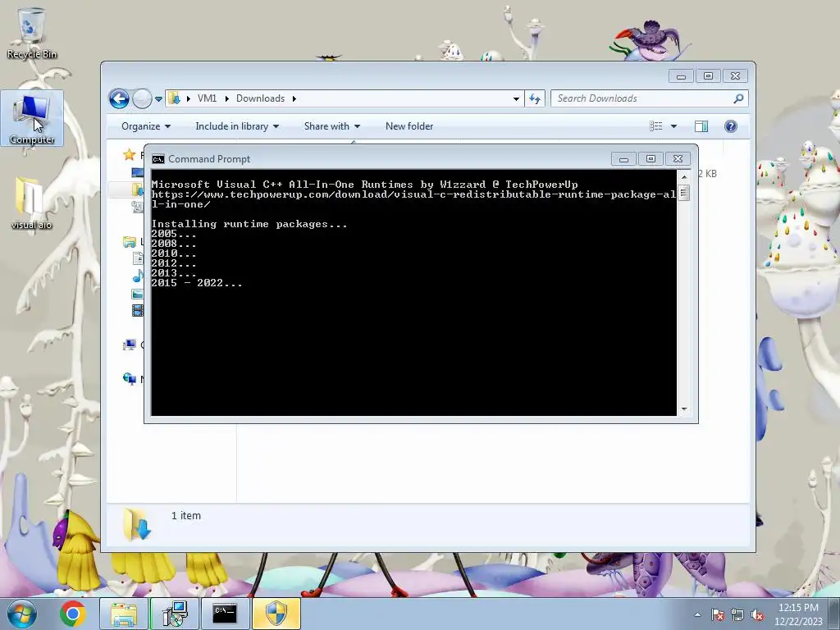Screen dimensions: 840x630
Task: Select the visual aio folder on desktop
Action: (x=31, y=203)
